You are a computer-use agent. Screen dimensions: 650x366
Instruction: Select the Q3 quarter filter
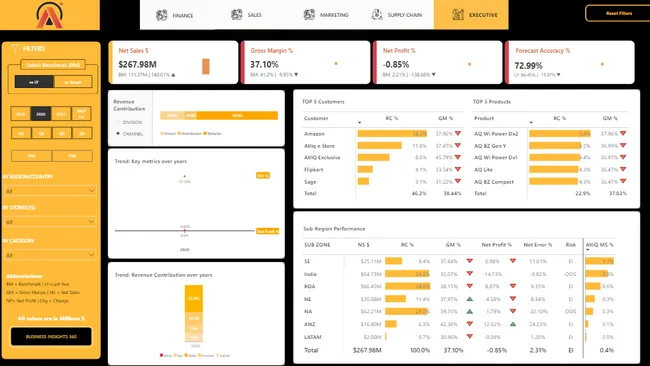click(x=61, y=133)
